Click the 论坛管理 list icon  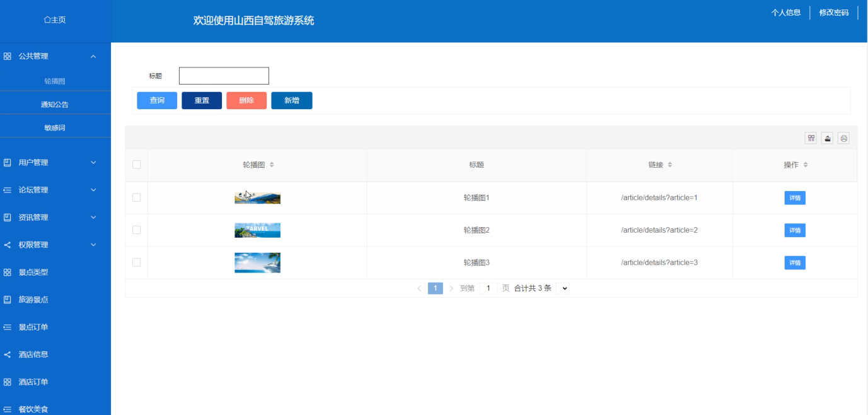(x=8, y=190)
